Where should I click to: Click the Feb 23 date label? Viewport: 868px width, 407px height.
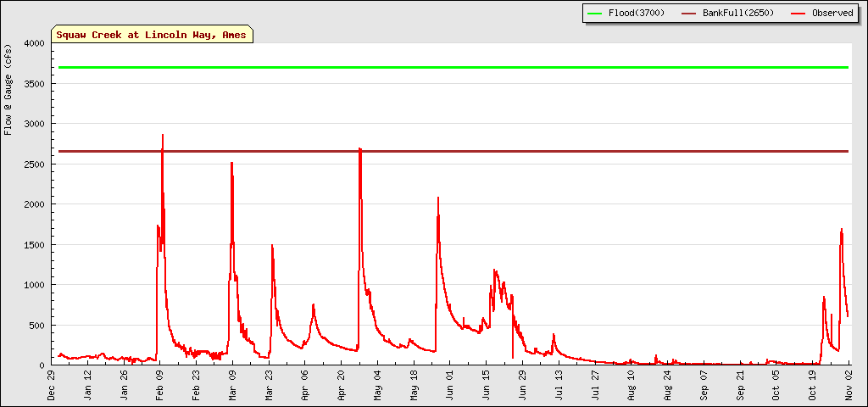(x=196, y=386)
